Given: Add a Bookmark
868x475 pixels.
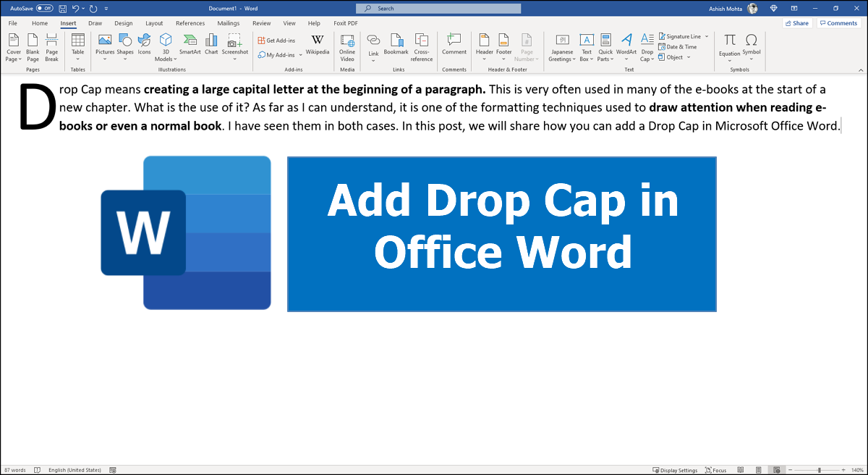Looking at the screenshot, I should pos(396,43).
